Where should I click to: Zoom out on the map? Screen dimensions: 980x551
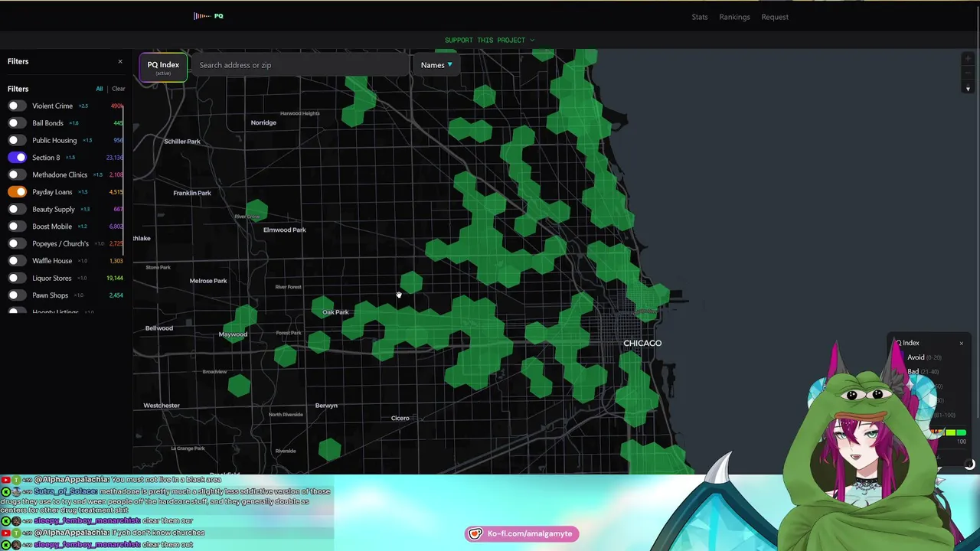[968, 73]
